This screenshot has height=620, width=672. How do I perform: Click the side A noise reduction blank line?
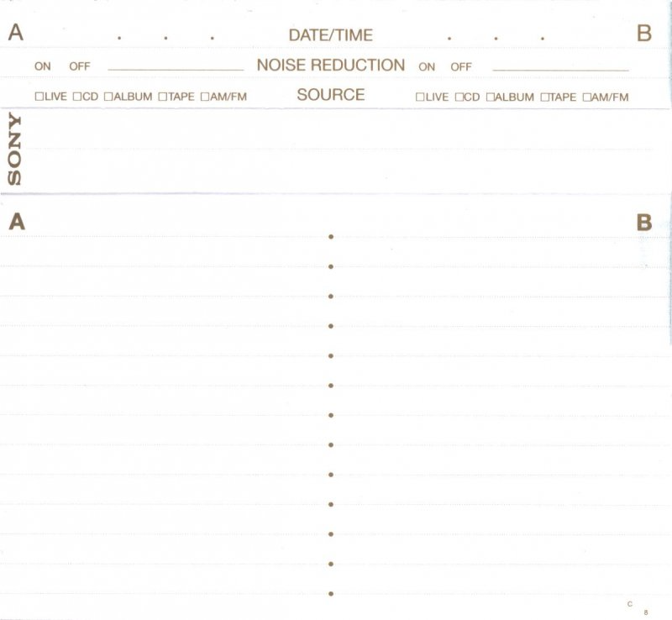pos(176,68)
